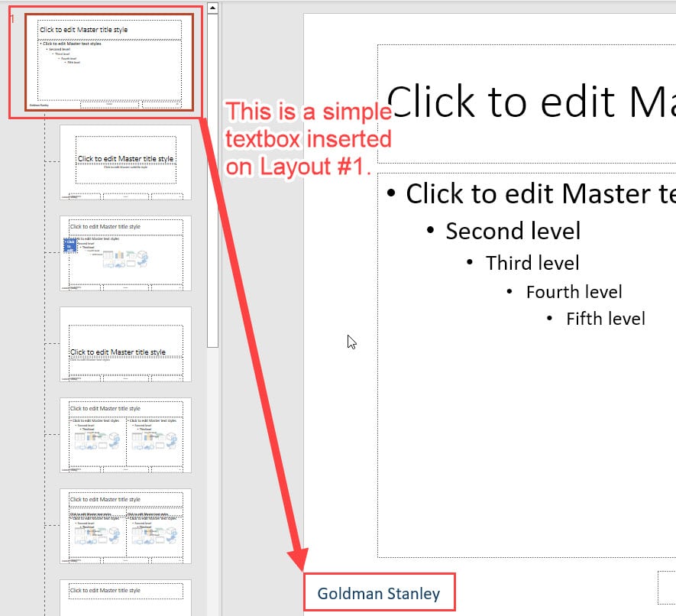Select the Second level bullet text
Image resolution: width=676 pixels, height=616 pixels.
point(513,231)
